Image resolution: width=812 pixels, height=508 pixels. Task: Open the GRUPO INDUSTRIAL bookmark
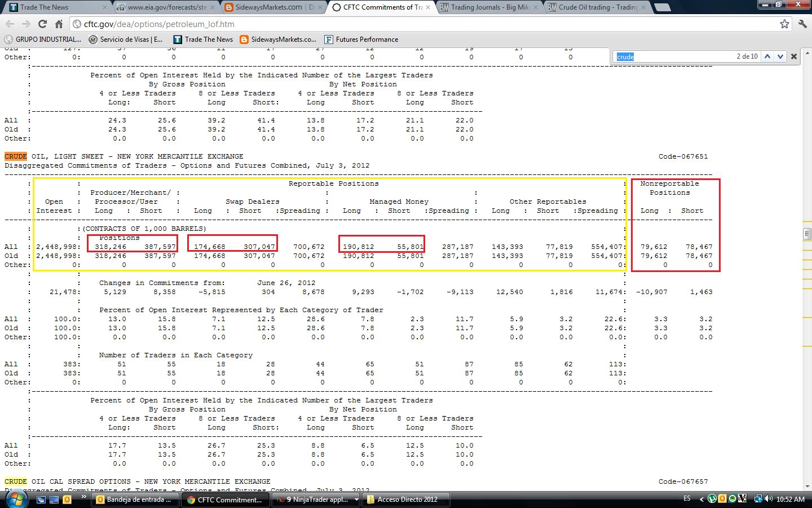[43, 40]
